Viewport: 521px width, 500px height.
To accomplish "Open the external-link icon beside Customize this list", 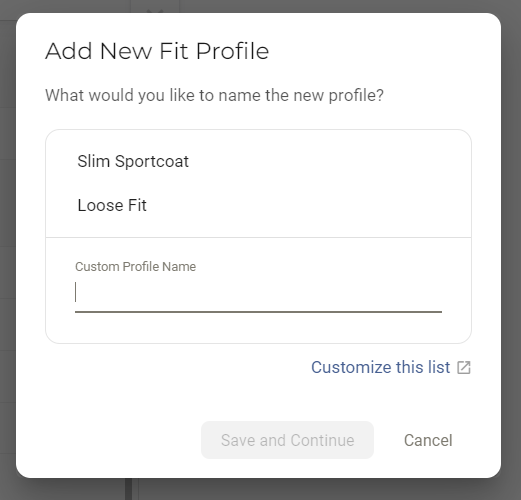I will pos(464,368).
